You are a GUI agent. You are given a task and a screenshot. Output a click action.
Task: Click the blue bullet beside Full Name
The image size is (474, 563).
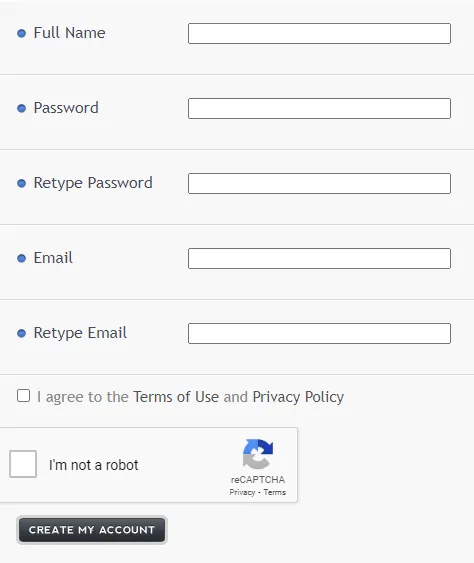[22, 33]
